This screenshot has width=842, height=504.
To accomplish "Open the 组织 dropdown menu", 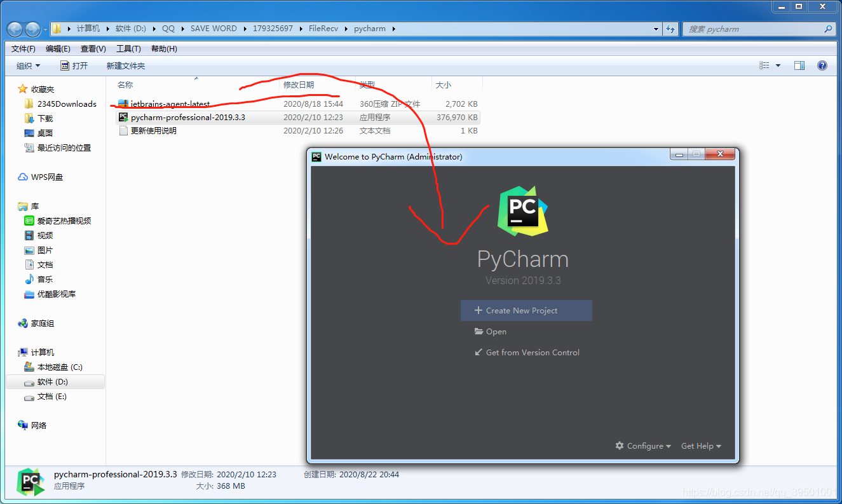I will point(28,65).
